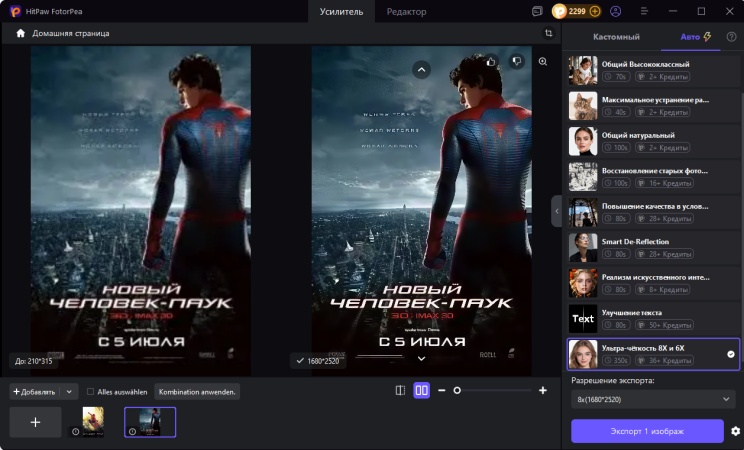This screenshot has width=744, height=450.
Task: Switch to split slider compare view
Action: pos(400,390)
